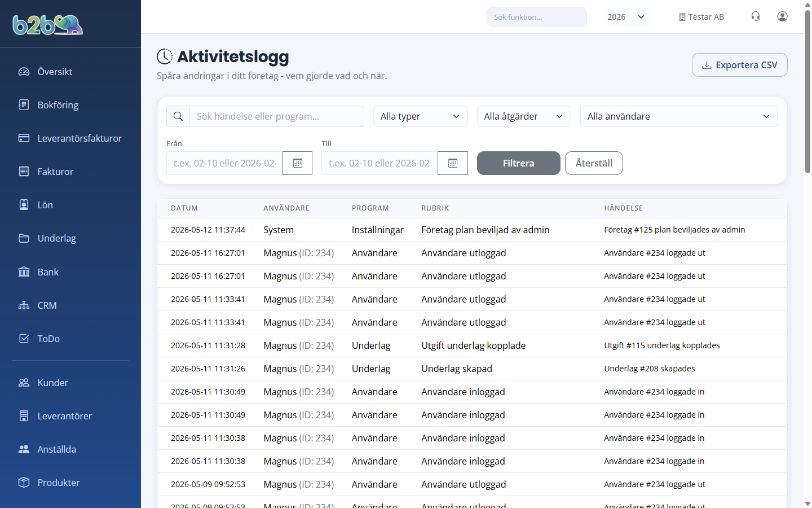
Task: Click 'System' user cell
Action: point(279,230)
